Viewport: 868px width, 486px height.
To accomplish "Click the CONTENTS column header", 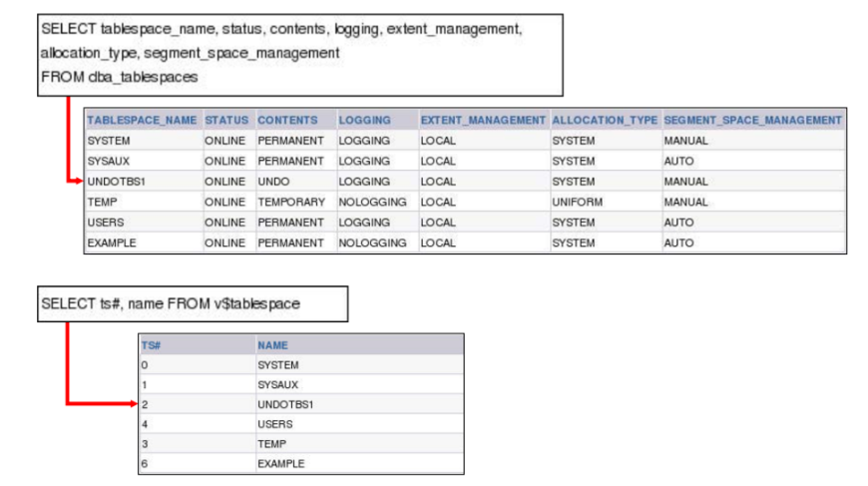I will 287,120.
